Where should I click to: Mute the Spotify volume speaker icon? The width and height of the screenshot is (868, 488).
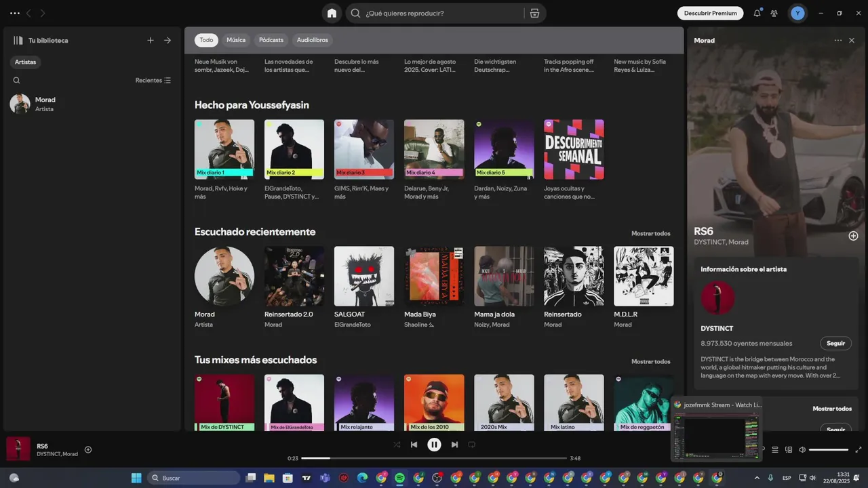(x=802, y=449)
